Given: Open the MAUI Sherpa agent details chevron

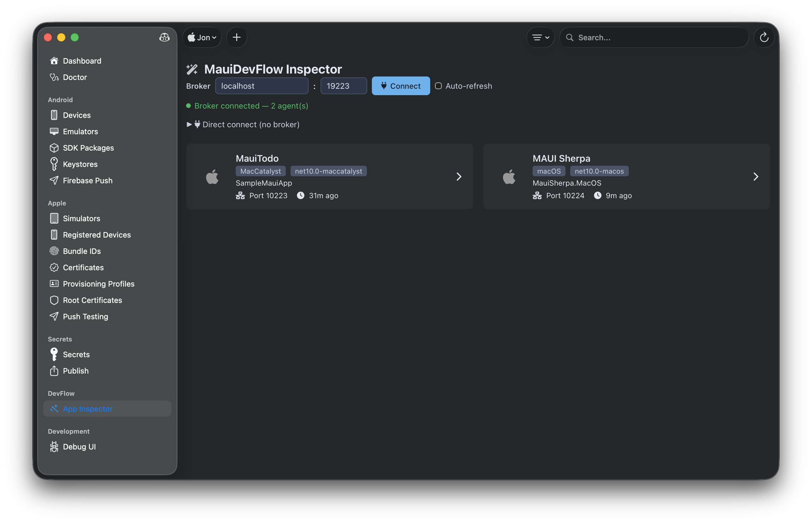Looking at the screenshot, I should pyautogui.click(x=756, y=177).
